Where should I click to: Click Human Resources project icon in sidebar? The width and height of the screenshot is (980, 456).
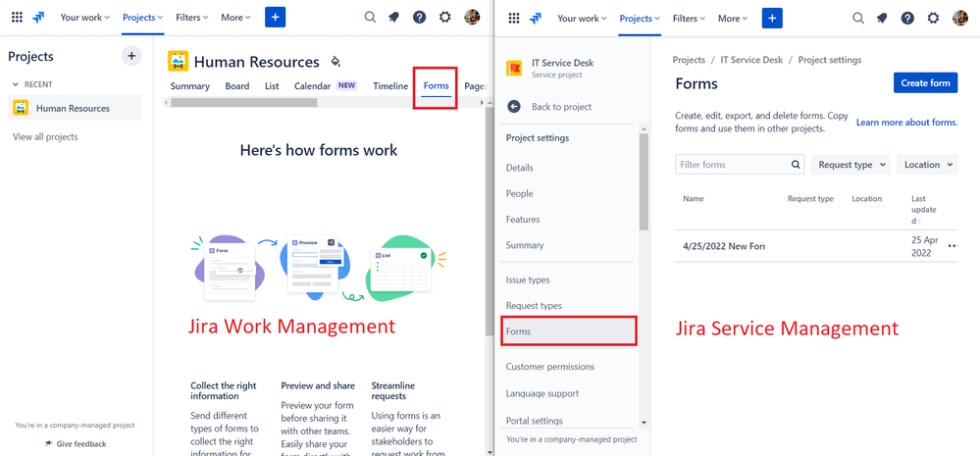click(x=21, y=108)
